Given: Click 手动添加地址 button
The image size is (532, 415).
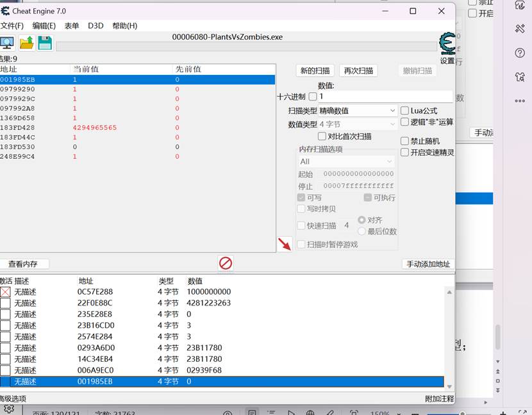Looking at the screenshot, I should click(428, 264).
